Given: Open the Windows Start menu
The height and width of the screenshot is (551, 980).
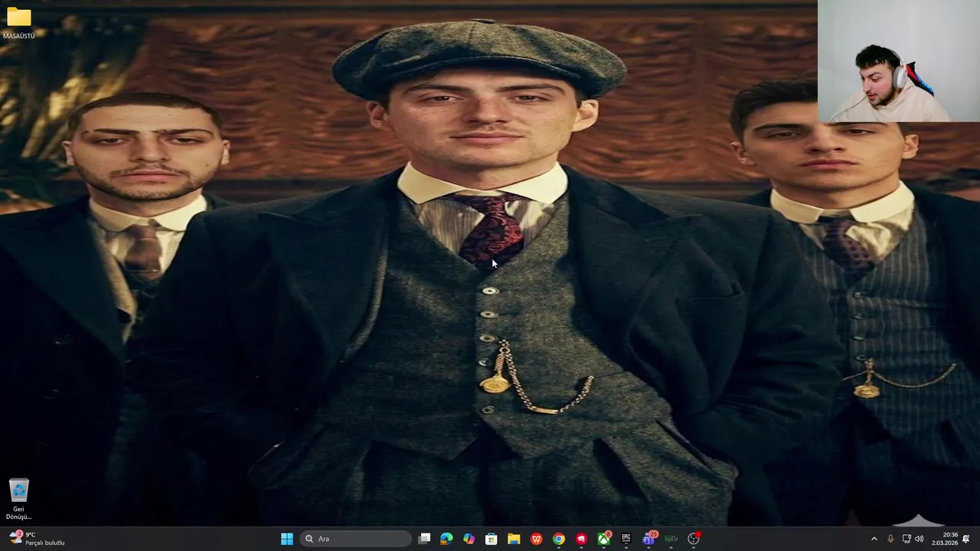Looking at the screenshot, I should pos(286,539).
